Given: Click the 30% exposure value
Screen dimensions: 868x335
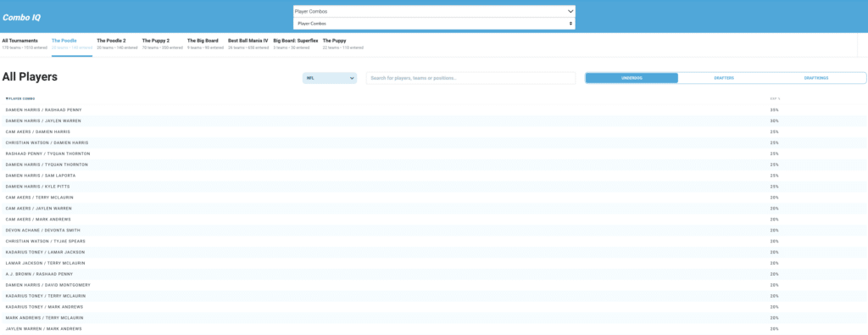Looking at the screenshot, I should click(x=774, y=120).
